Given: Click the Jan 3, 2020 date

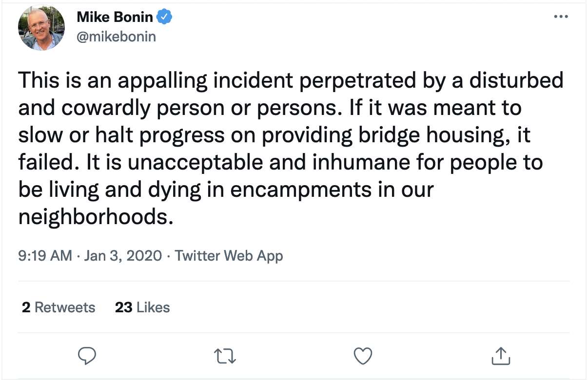Looking at the screenshot, I should [123, 255].
